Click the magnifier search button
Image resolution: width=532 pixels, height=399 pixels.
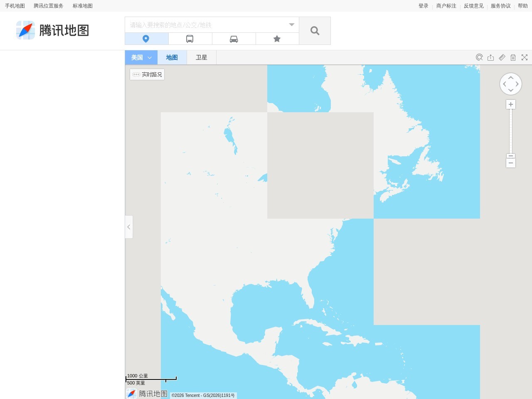[315, 31]
